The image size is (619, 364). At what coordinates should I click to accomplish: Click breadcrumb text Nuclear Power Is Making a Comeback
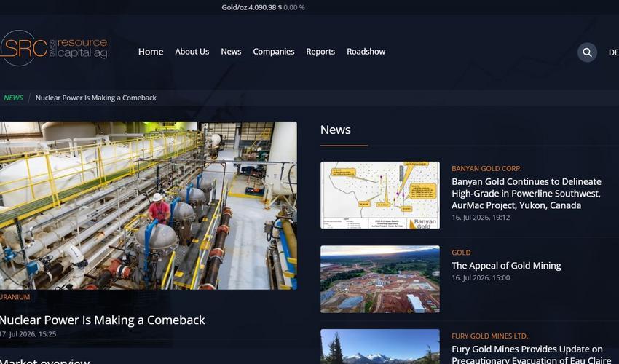(x=96, y=98)
